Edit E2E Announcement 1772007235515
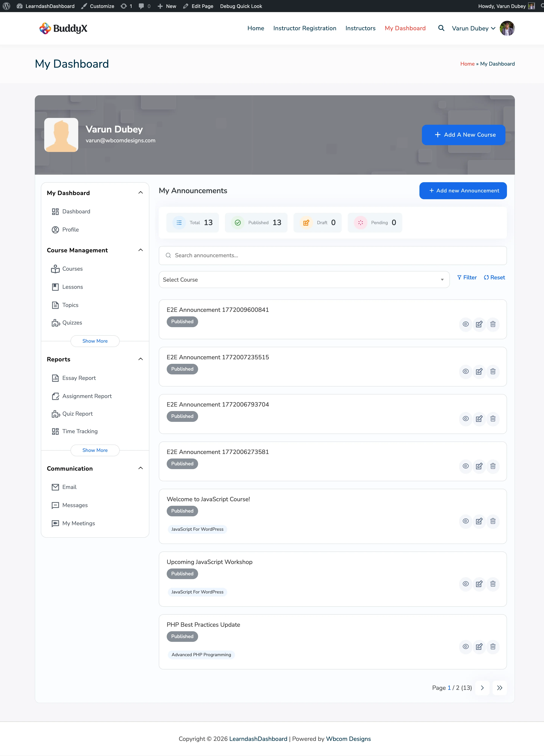Image resolution: width=544 pixels, height=756 pixels. coord(479,371)
